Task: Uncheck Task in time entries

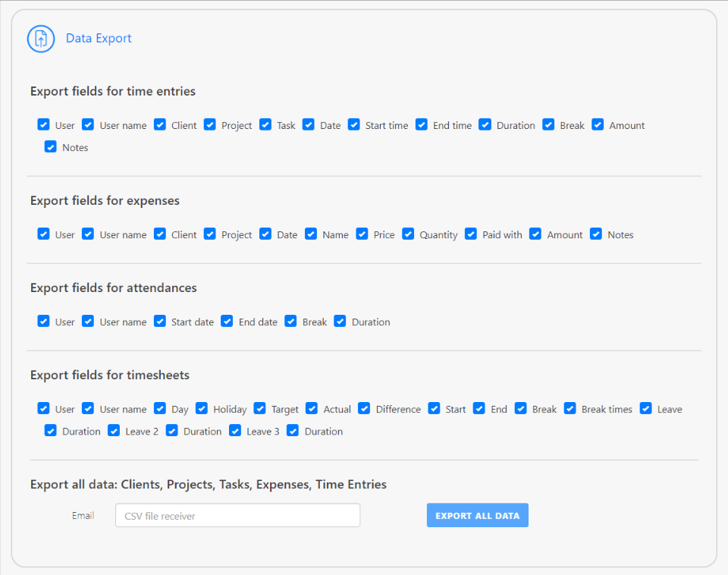Action: click(265, 124)
